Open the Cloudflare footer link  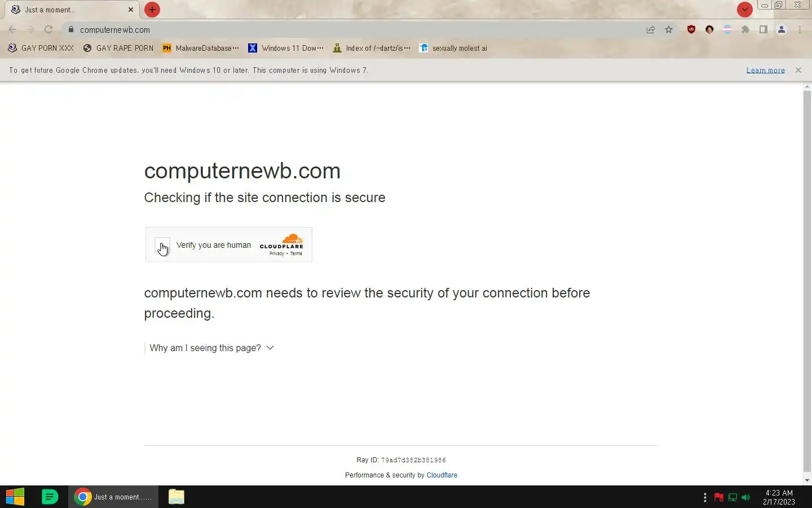coord(442,475)
